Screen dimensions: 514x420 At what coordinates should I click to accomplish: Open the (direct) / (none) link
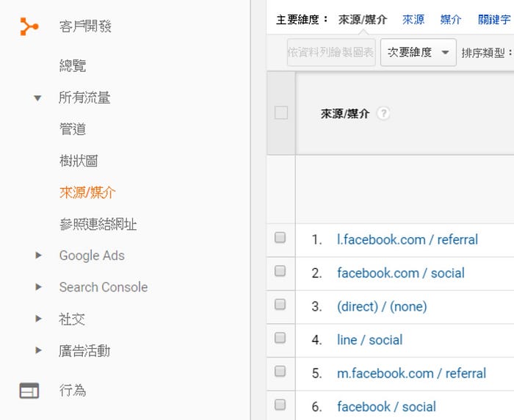tap(382, 307)
